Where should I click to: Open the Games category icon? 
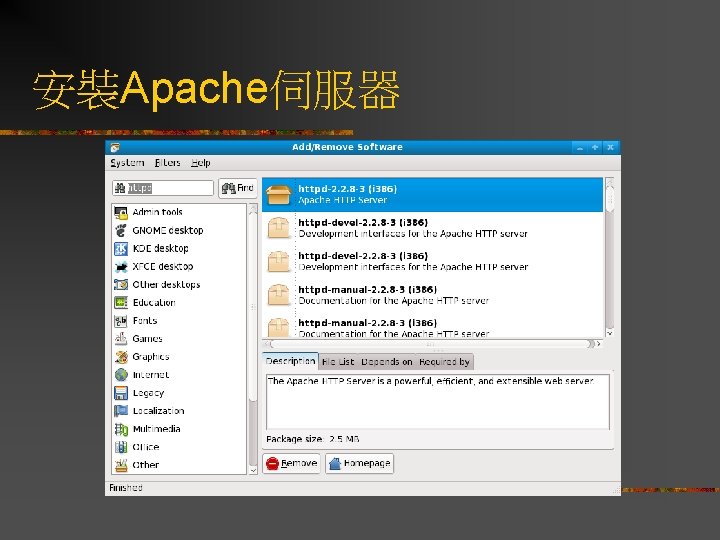[121, 339]
